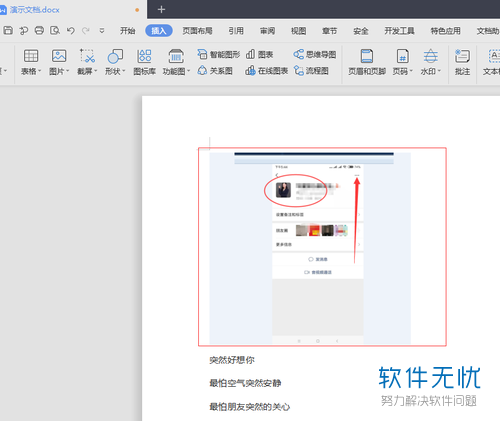Click the text line 最怕空气突然安静
This screenshot has width=500, height=421.
(245, 383)
